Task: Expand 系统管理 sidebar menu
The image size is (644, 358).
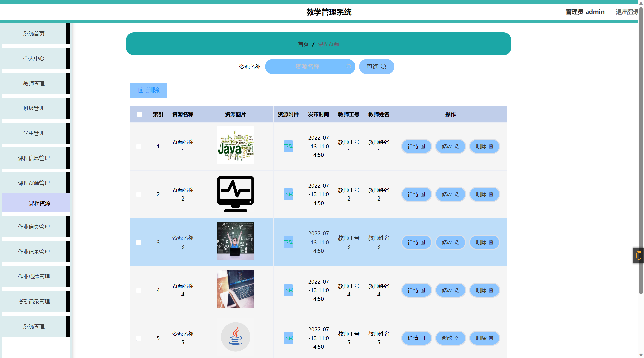Action: tap(34, 326)
